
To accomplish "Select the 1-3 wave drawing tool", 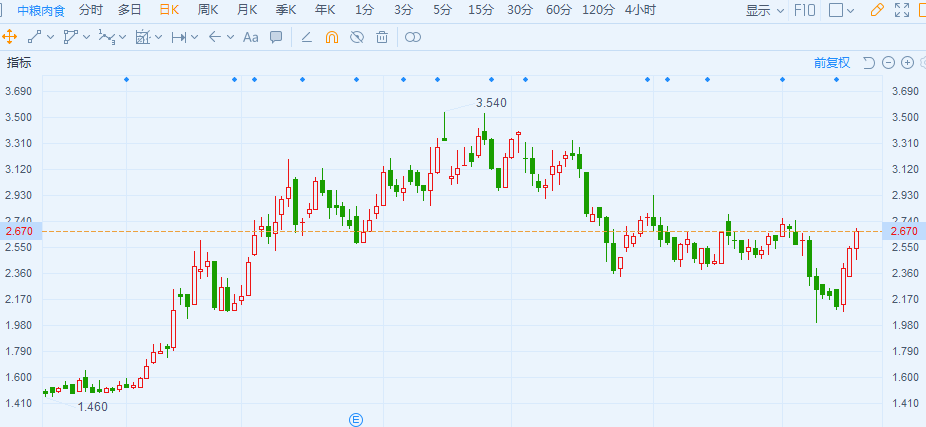I will pos(106,37).
